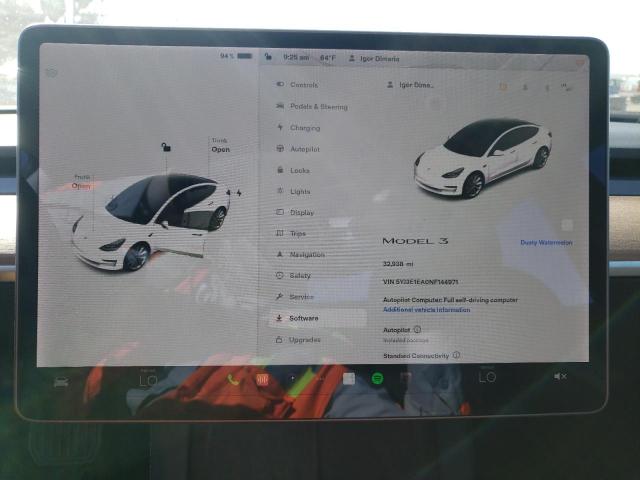Screen dimensions: 640x480
Task: Open Additional vehicle information link
Action: 427,310
